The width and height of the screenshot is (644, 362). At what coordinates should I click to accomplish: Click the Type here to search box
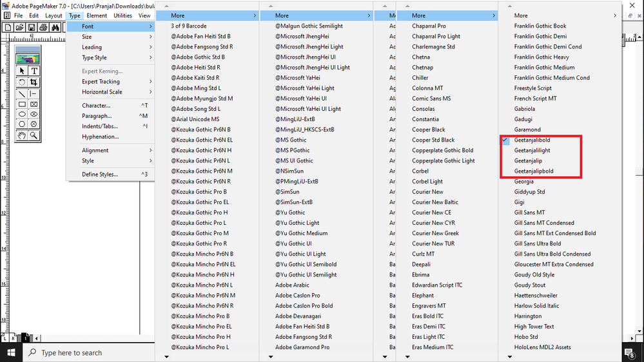[x=89, y=352]
